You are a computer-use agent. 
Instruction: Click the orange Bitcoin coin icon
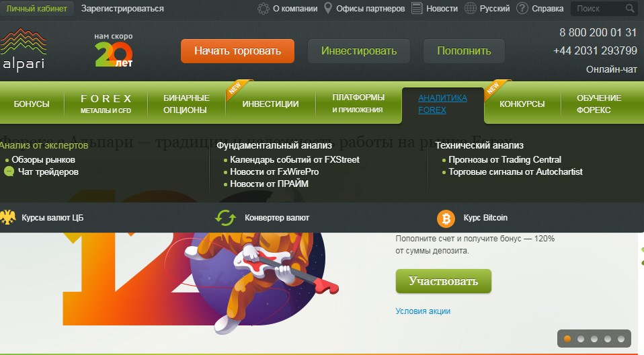[x=446, y=219]
